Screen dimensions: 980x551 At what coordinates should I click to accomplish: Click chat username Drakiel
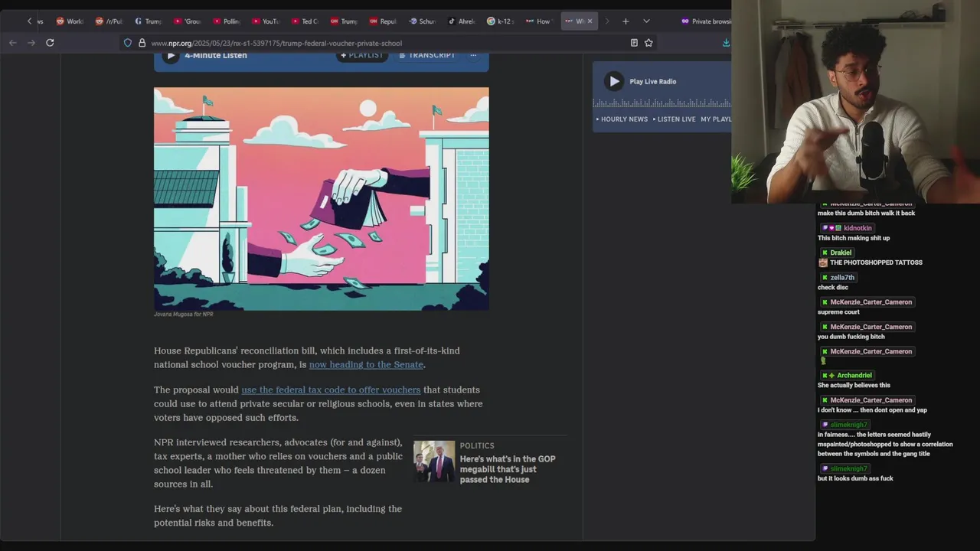click(x=841, y=253)
